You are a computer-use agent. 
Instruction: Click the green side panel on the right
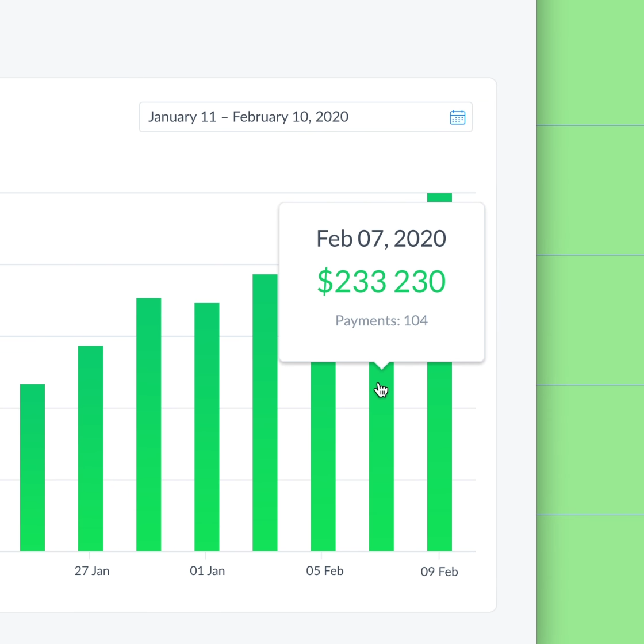pyautogui.click(x=590, y=322)
